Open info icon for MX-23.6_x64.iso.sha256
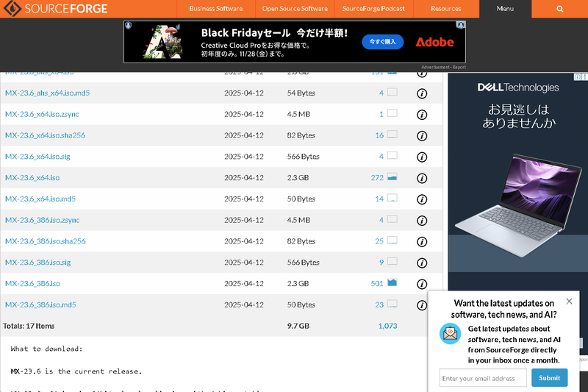The image size is (588, 392). pyautogui.click(x=422, y=136)
